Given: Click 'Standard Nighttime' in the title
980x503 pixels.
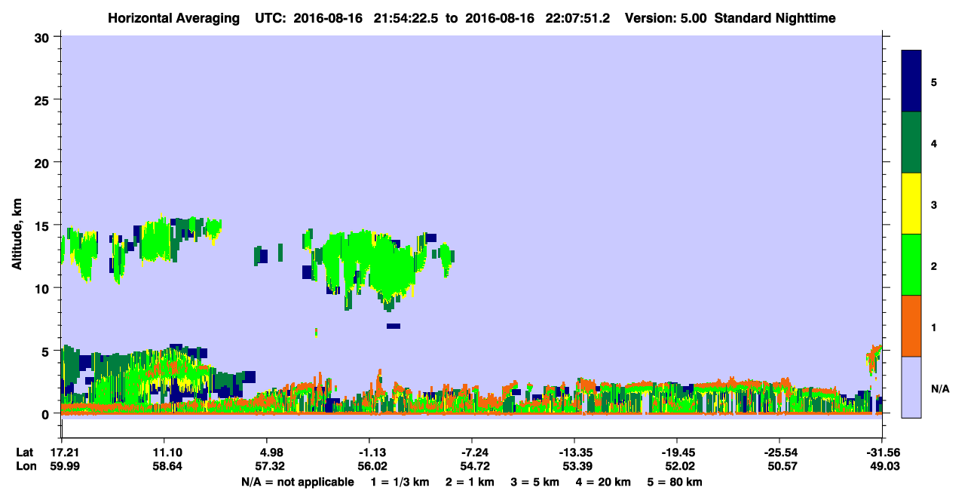Looking at the screenshot, I should click(775, 18).
